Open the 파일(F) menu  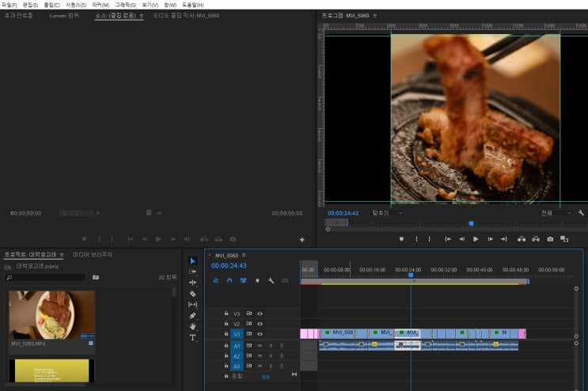click(9, 5)
